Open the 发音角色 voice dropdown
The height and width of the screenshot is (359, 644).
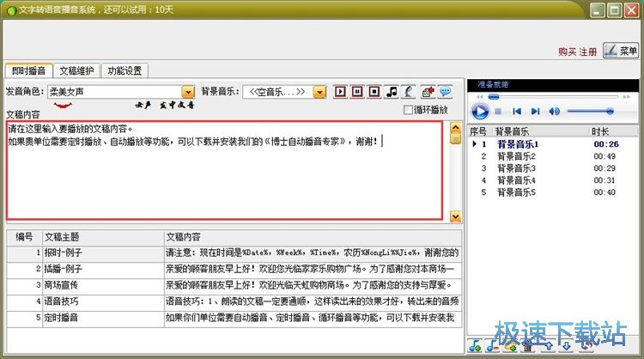pyautogui.click(x=188, y=92)
